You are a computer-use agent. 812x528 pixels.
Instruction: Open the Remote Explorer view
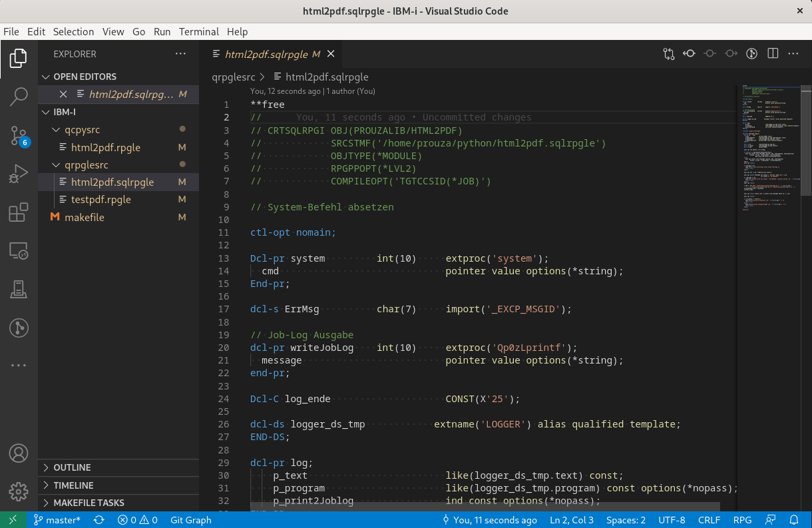coord(19,251)
